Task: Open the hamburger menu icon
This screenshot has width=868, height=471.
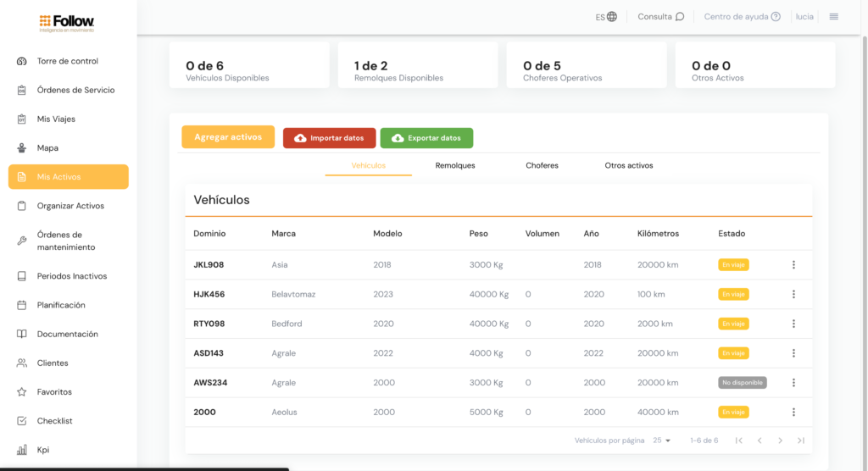Action: coord(834,16)
